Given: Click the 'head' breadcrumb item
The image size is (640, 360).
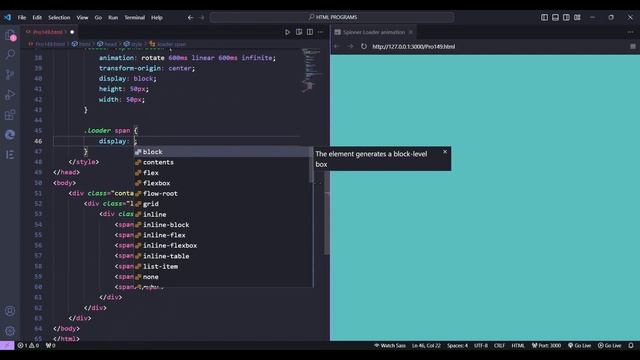Looking at the screenshot, I should 107,44.
